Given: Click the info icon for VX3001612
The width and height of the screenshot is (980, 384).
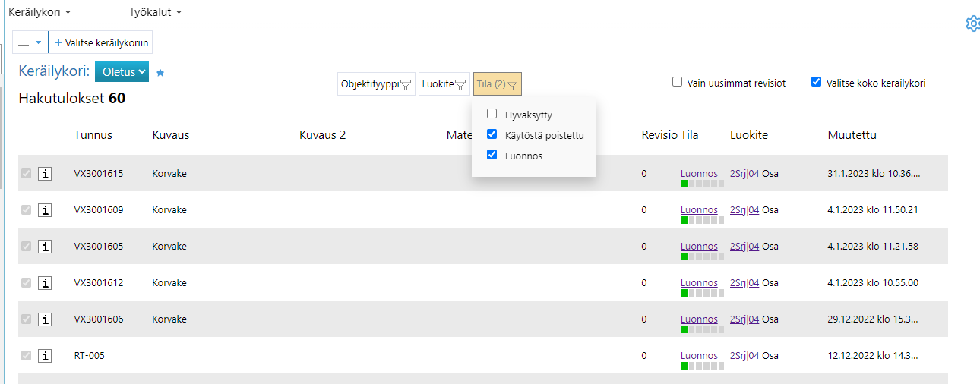Looking at the screenshot, I should point(45,283).
